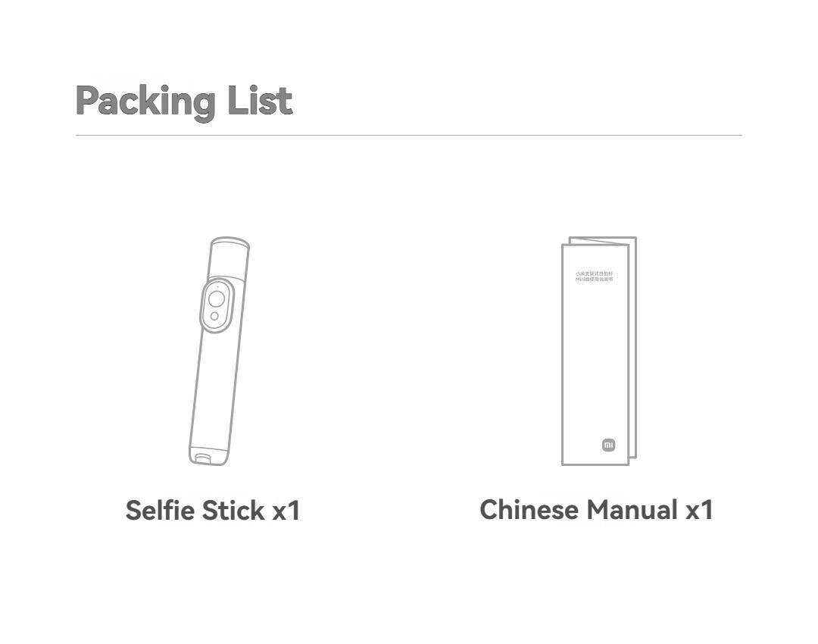Select the Mi logo on the manual
This screenshot has width=818, height=644.
click(x=608, y=445)
